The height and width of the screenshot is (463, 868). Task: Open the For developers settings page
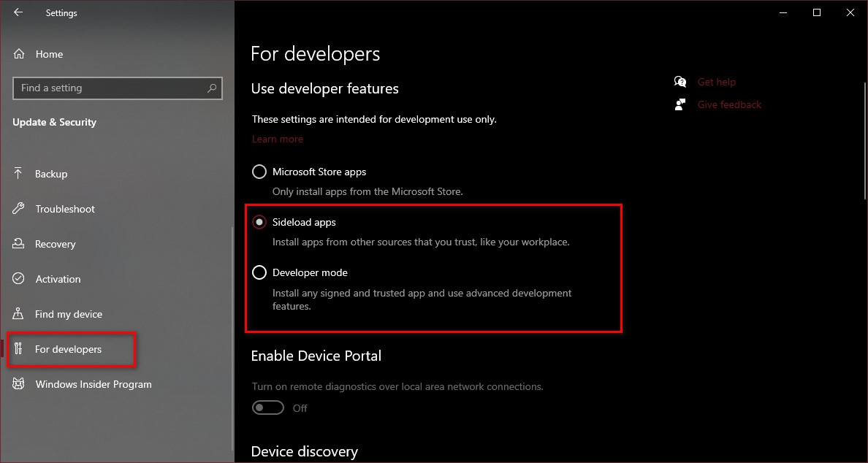pos(69,349)
